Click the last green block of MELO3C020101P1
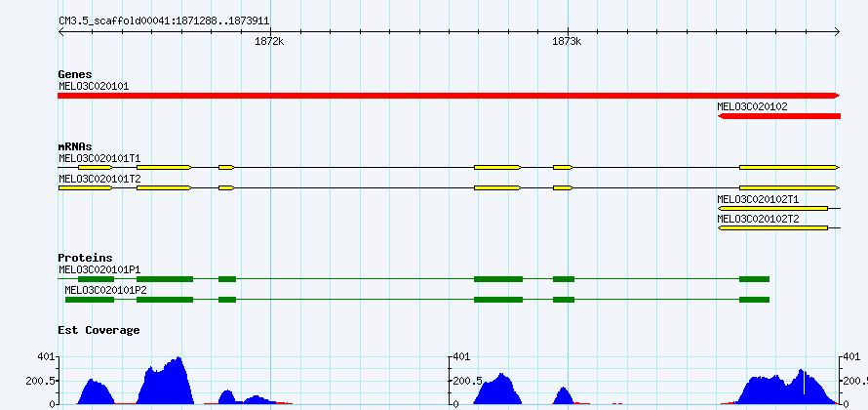Screen dimensions: 868x410 pyautogui.click(x=755, y=278)
